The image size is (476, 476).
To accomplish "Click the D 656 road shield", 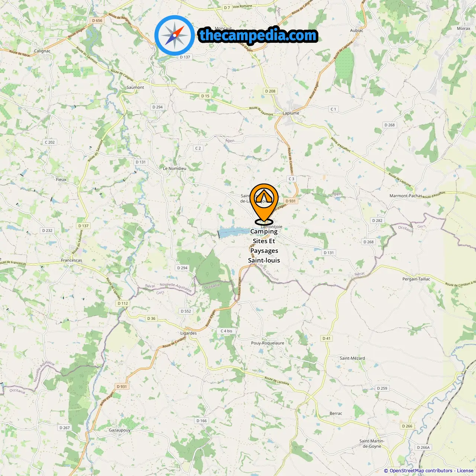I will pyautogui.click(x=97, y=20).
